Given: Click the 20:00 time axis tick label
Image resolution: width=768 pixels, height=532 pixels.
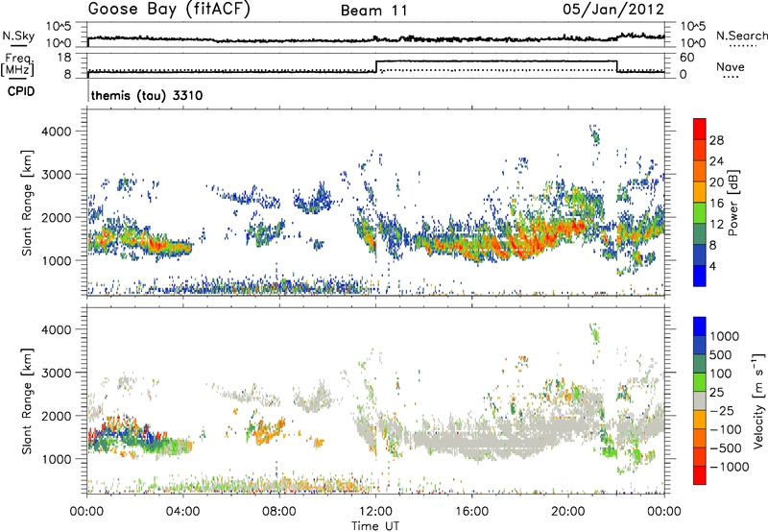Looking at the screenshot, I should click(x=568, y=512).
